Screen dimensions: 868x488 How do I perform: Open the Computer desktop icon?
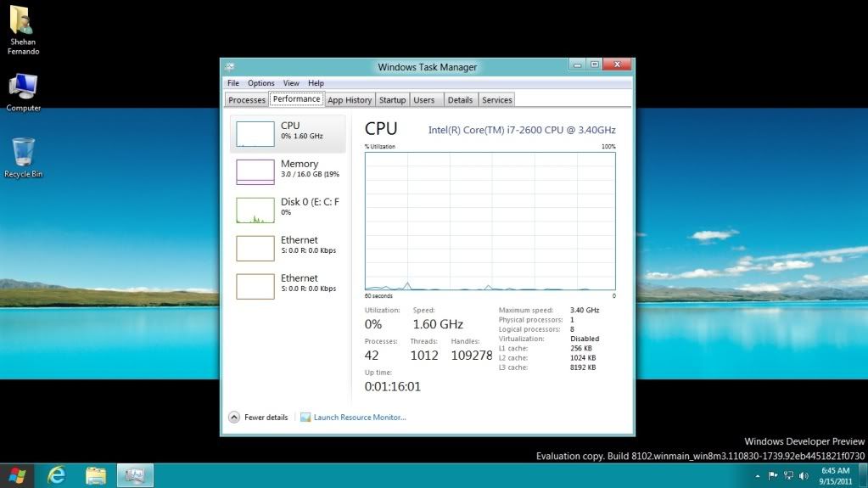(x=23, y=93)
